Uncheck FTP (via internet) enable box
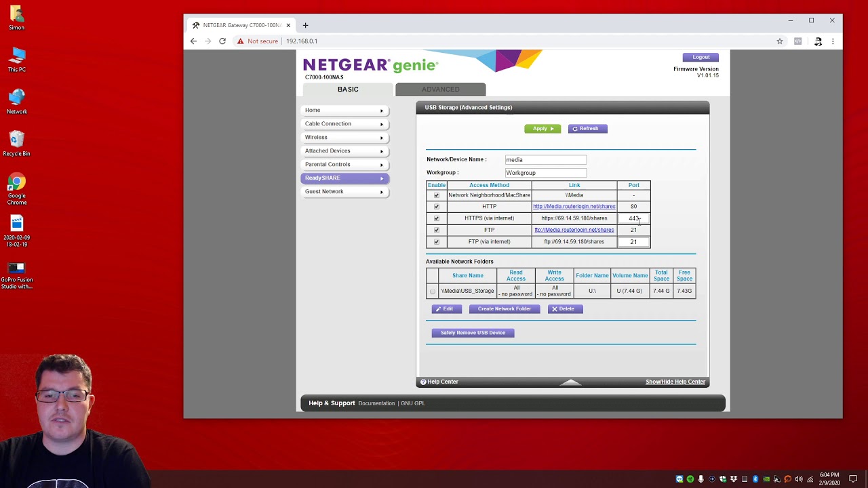Image resolution: width=868 pixels, height=488 pixels. pos(437,242)
